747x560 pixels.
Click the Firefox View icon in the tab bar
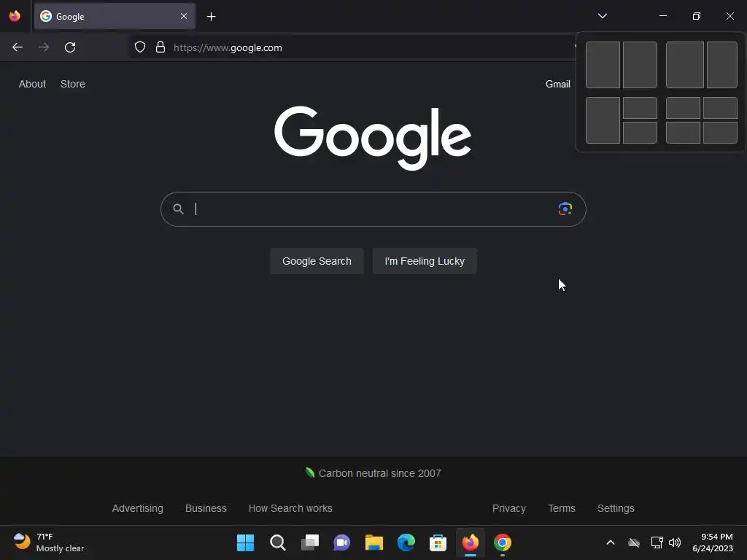pyautogui.click(x=15, y=16)
